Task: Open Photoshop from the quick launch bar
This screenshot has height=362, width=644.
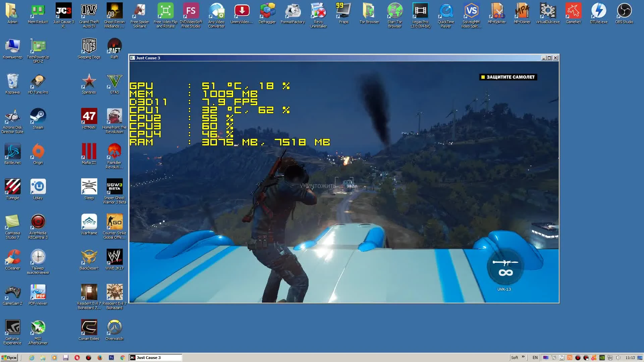Action: point(111,357)
